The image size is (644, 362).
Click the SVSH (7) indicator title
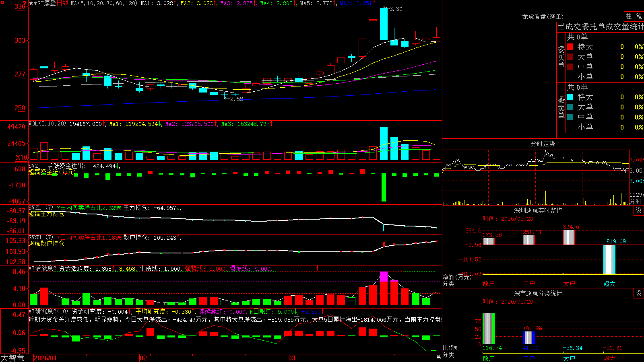point(41,238)
